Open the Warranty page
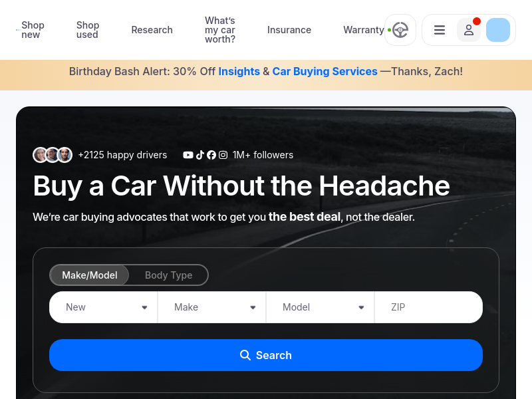Viewport: 532px width, 399px height. 364,30
